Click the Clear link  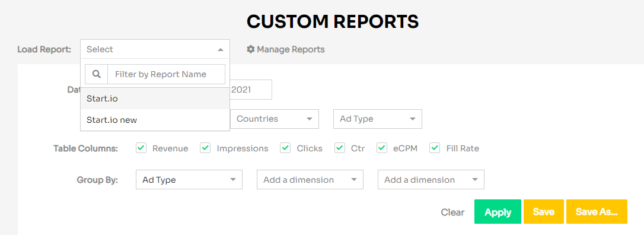point(452,212)
